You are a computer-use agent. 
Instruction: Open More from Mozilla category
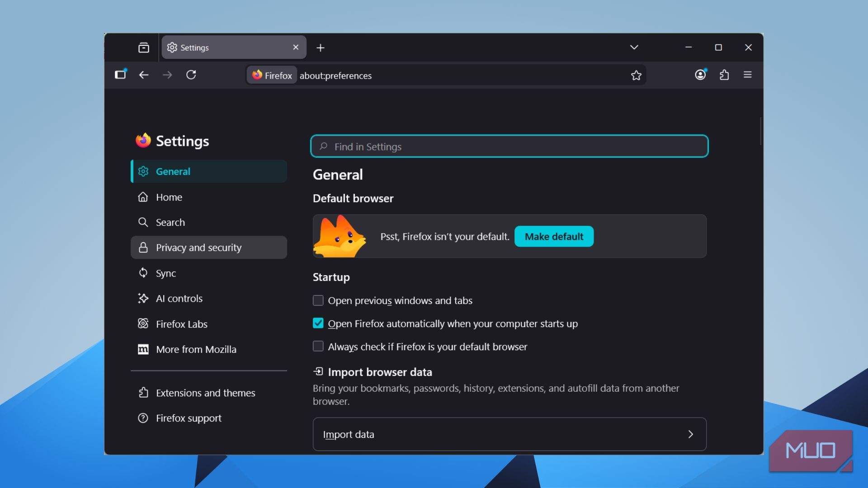click(x=209, y=349)
